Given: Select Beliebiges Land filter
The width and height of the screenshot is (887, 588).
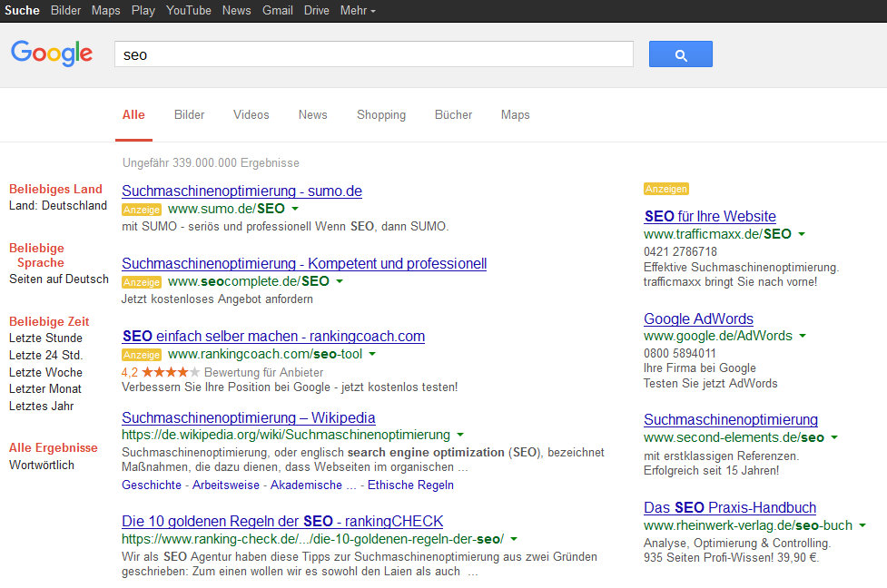Looking at the screenshot, I should click(x=55, y=189).
